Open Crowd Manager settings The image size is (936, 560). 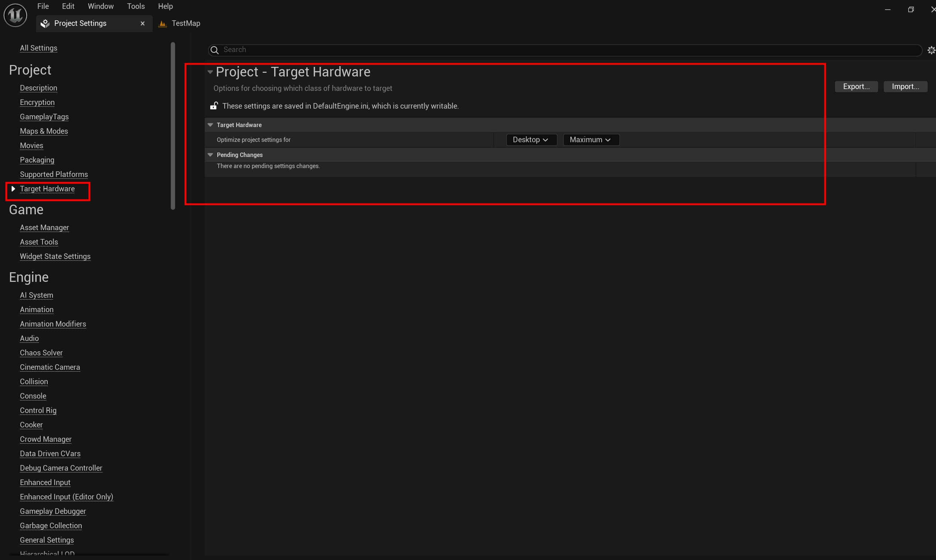(x=46, y=439)
